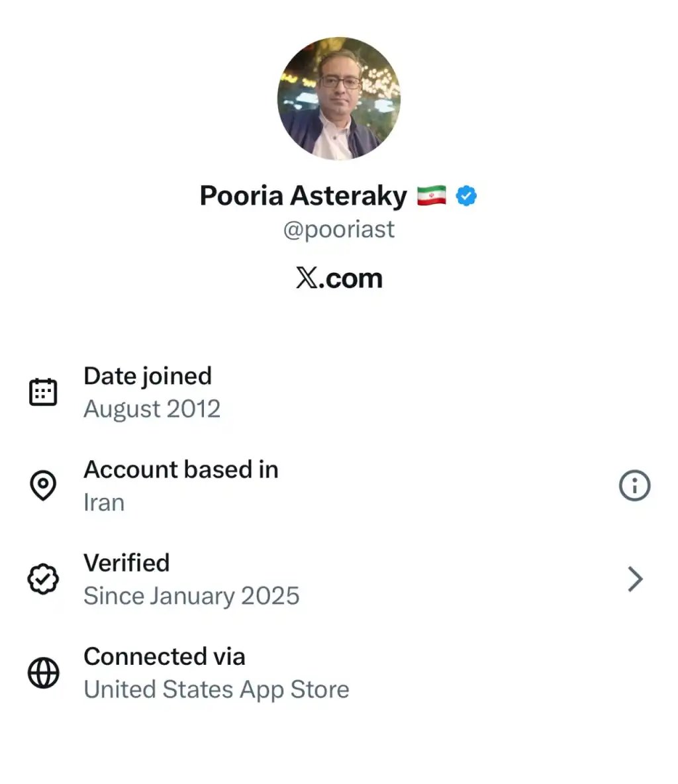Click the calendar icon beside Date joined
Screen dimensions: 678x784
click(44, 392)
